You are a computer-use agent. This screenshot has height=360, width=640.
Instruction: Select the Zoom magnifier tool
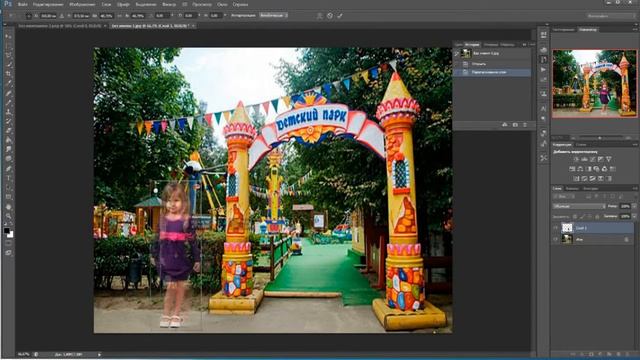(x=9, y=216)
